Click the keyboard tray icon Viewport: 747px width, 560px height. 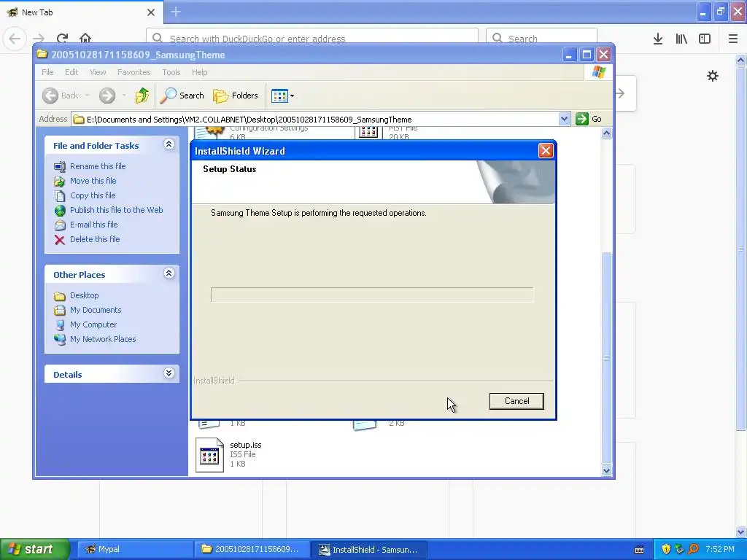coord(639,550)
